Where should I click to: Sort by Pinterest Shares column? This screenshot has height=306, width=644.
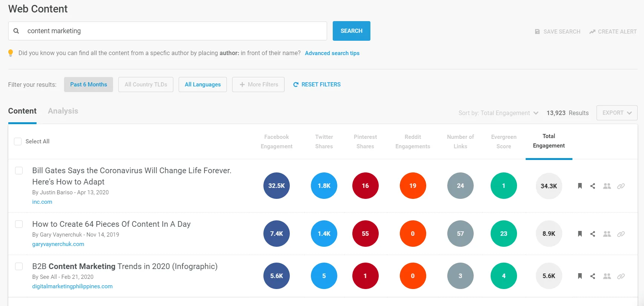tap(366, 141)
